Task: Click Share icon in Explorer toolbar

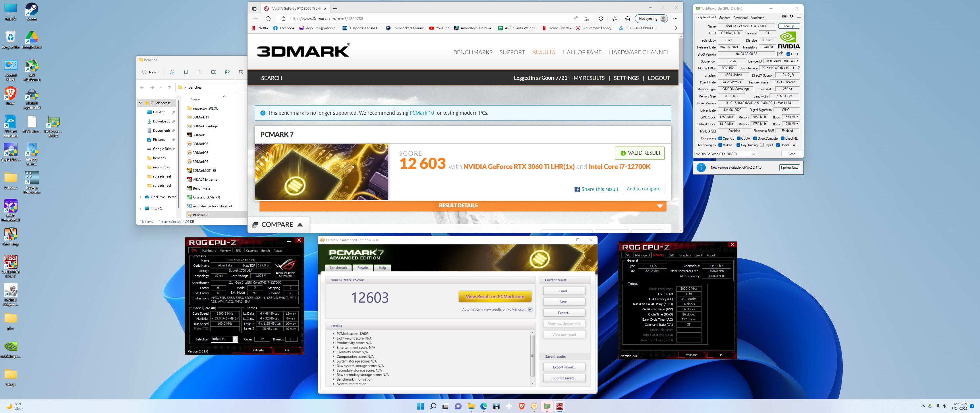Action: (x=227, y=72)
